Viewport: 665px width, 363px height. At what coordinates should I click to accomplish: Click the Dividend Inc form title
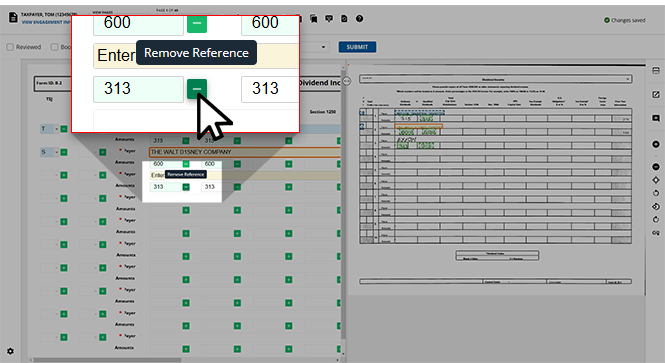(320, 83)
